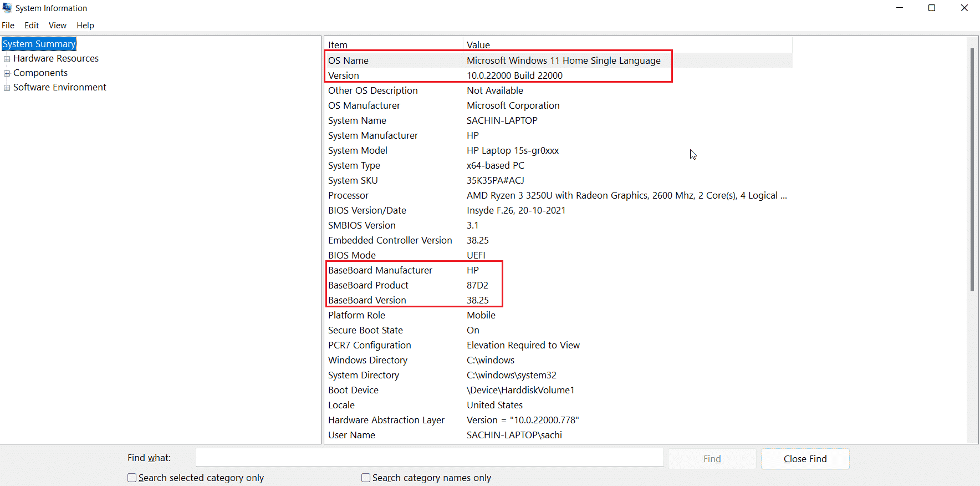Select the System Model row
The height and width of the screenshot is (486, 980).
click(558, 150)
